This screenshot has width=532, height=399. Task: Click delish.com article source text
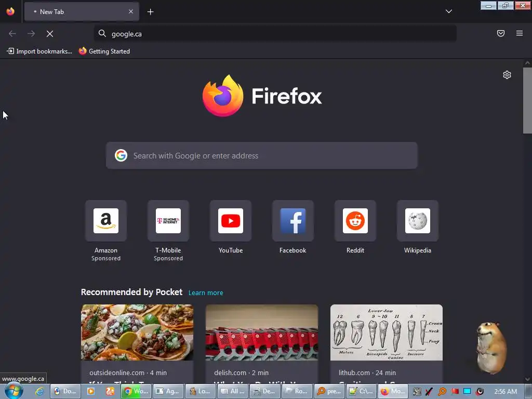230,373
